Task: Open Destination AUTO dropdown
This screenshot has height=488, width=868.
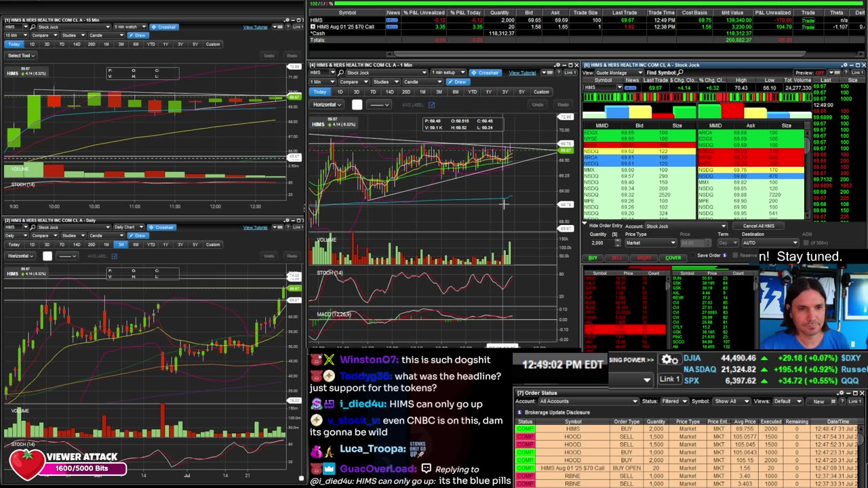Action: tap(770, 243)
